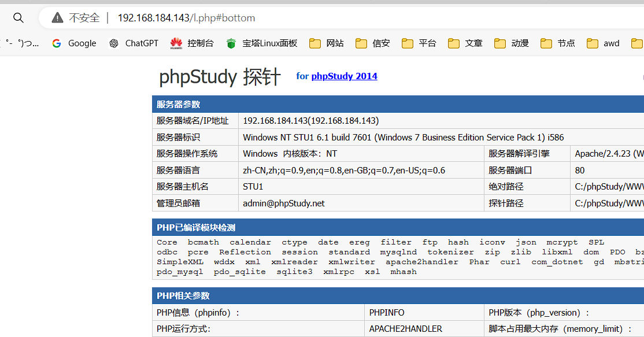Open the 信安 bookmark folder

pyautogui.click(x=372, y=43)
